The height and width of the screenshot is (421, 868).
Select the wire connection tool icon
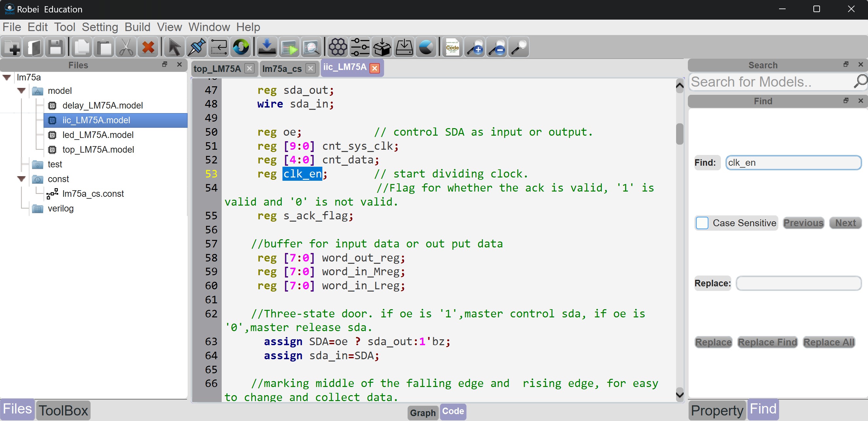tap(219, 47)
